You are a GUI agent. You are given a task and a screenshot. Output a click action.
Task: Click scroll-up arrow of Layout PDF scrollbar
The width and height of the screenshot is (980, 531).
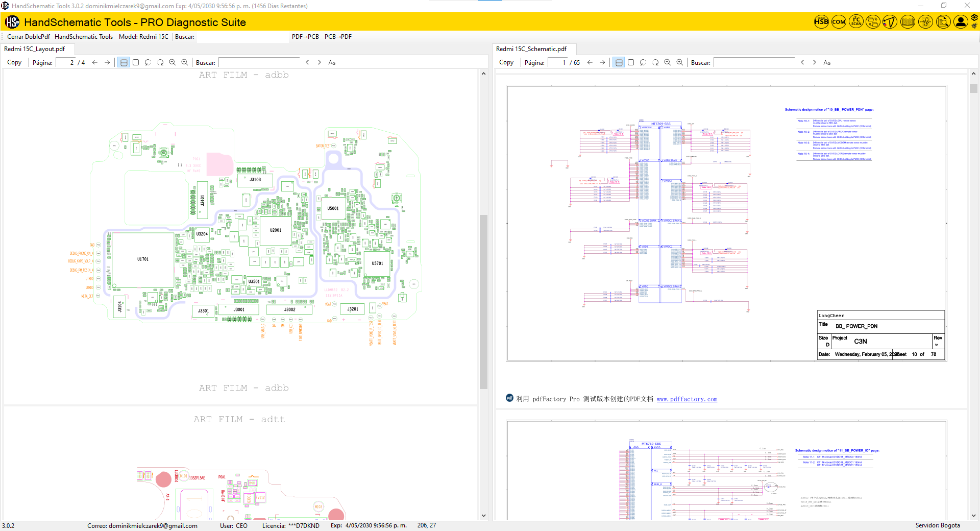pos(483,74)
